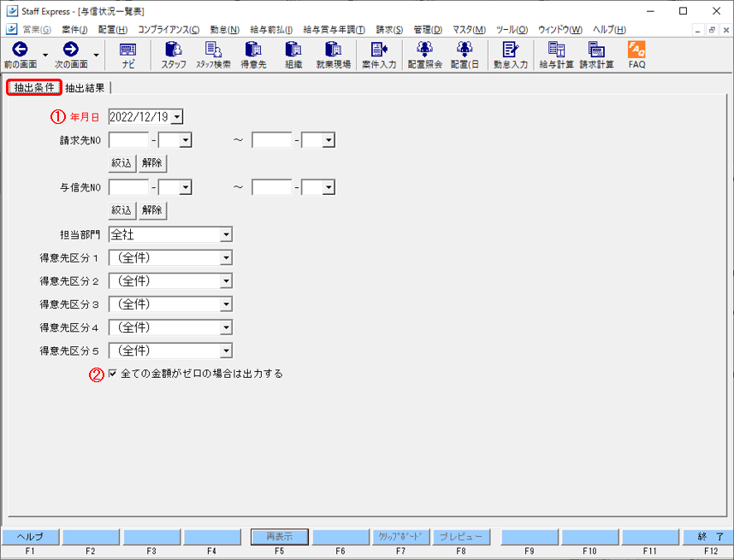734x560 pixels.
Task: Expand the 得意先区分5 dropdown
Action: [x=226, y=351]
